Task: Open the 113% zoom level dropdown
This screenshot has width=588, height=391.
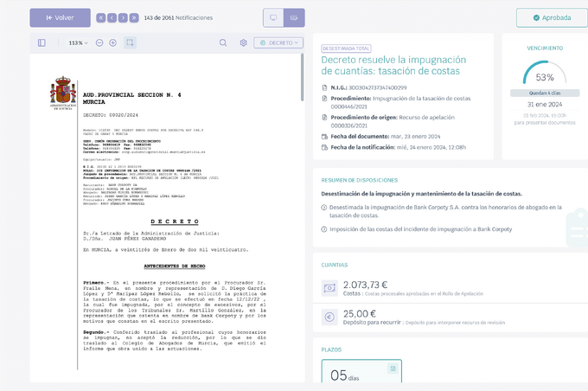Action: [78, 43]
